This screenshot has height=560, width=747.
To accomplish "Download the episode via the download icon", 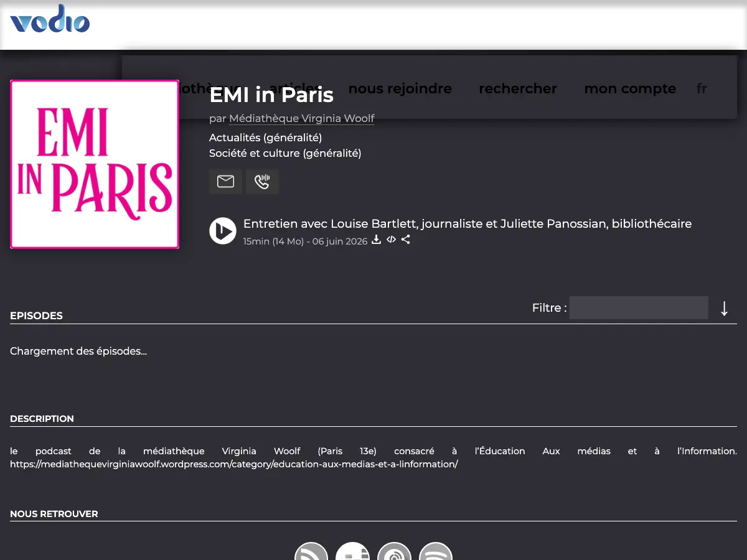I will click(376, 240).
